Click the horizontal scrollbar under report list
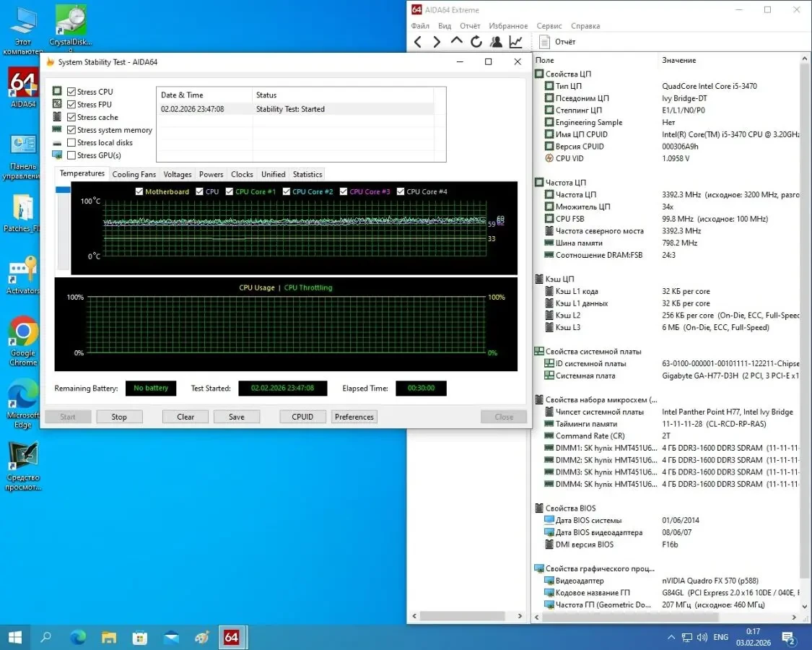This screenshot has width=812, height=650. 630,617
